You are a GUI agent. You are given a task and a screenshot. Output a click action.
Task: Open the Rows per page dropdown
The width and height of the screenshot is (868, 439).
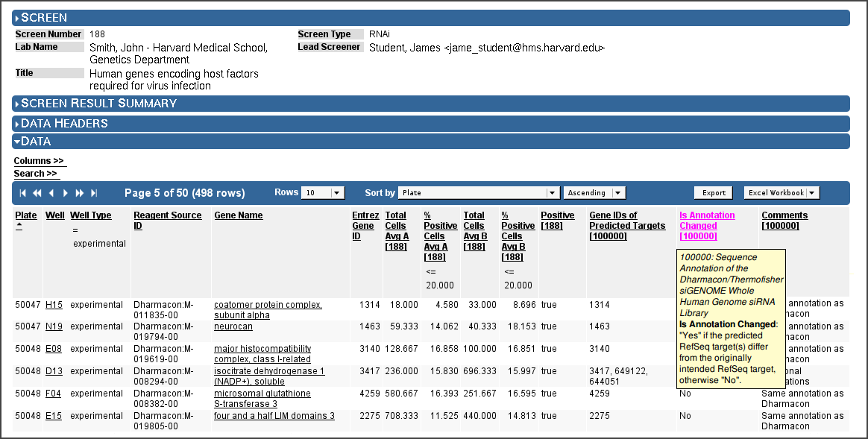click(323, 192)
